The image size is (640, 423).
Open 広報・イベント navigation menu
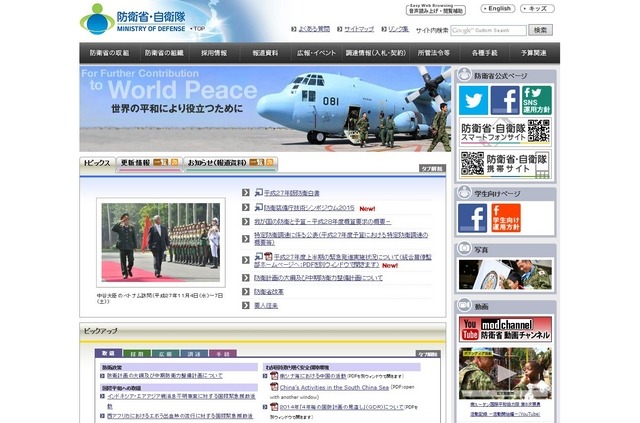point(316,53)
